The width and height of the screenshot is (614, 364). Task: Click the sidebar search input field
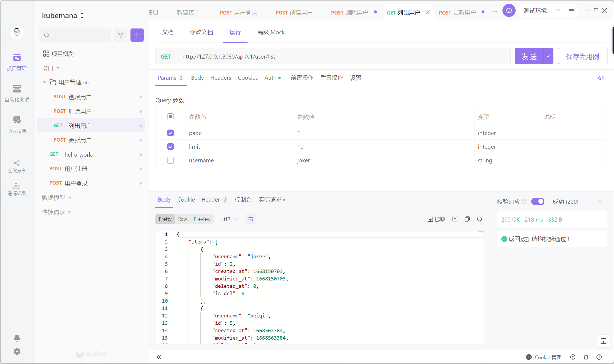[x=75, y=35]
